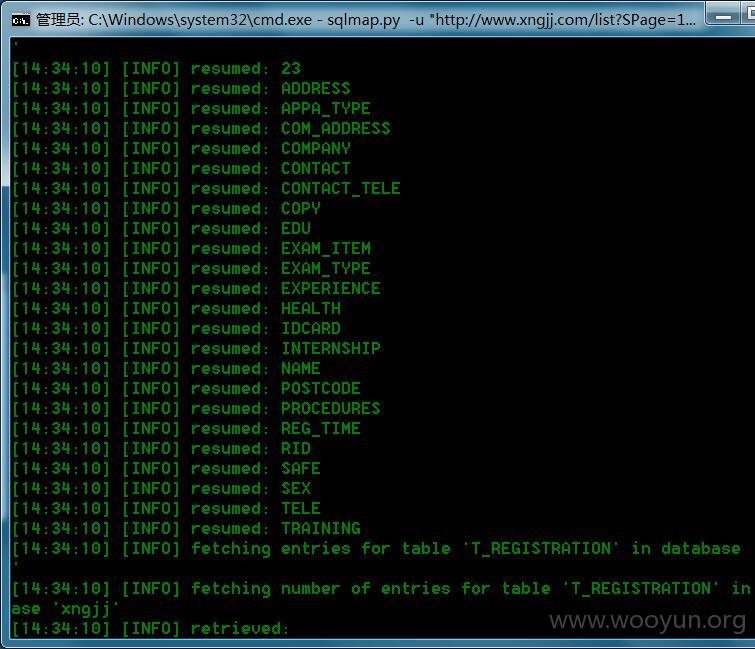Select the 'EXAM_ITEM' column name

point(326,248)
